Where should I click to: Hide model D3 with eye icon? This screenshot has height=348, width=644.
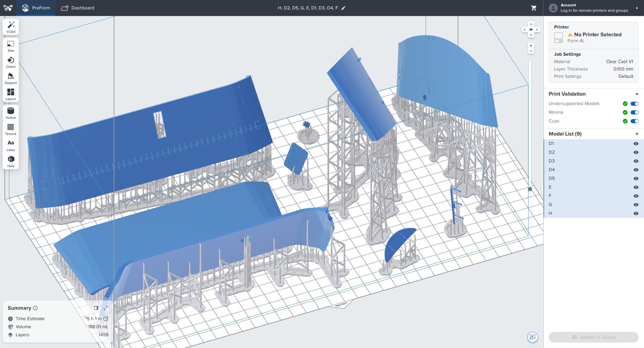coord(636,161)
